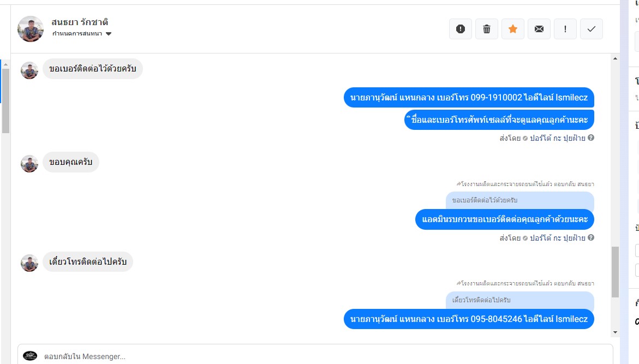Click the scroll down arrow in chat
639x364 pixels.
click(616, 332)
